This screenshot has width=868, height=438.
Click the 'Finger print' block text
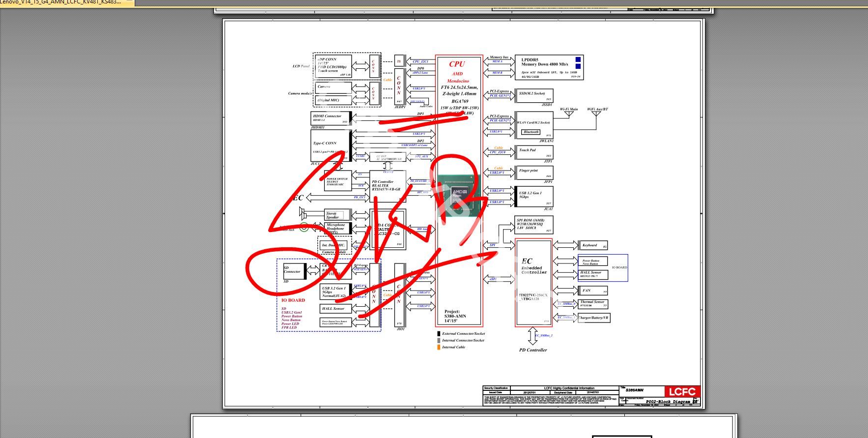[x=529, y=171]
